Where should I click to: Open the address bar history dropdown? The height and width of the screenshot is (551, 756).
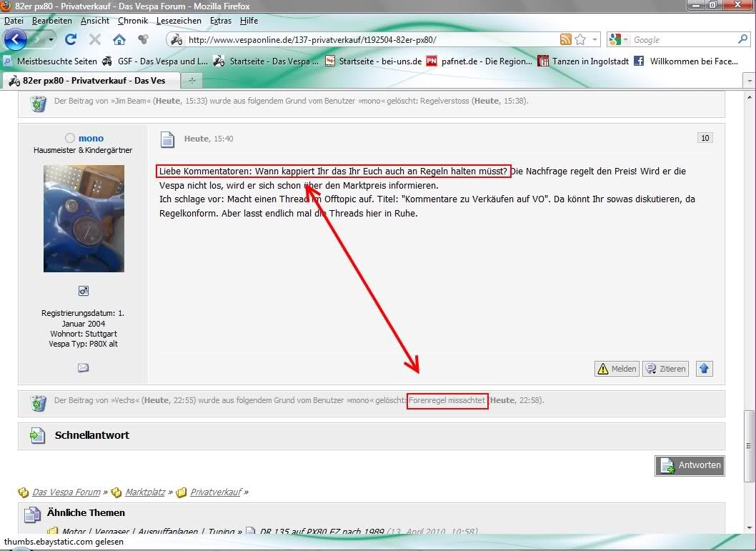pyautogui.click(x=593, y=40)
